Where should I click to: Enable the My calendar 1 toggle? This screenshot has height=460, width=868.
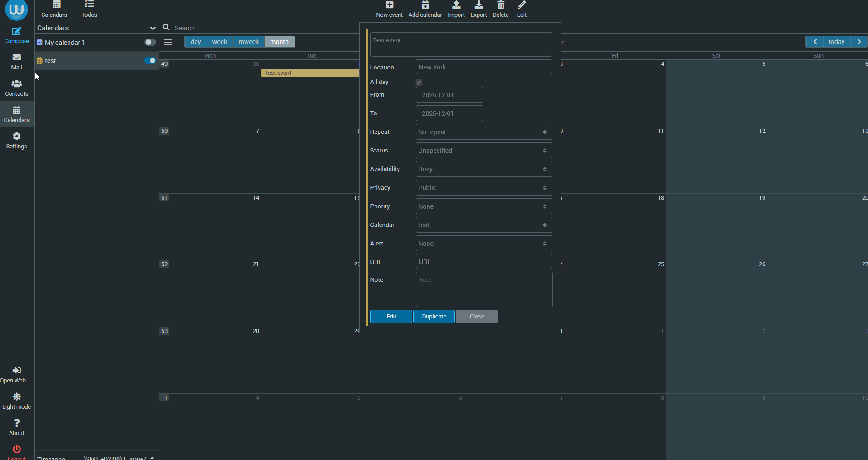click(x=150, y=42)
